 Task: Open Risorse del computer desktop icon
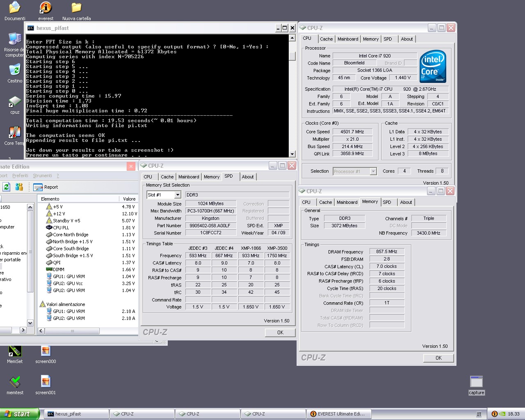[x=15, y=45]
